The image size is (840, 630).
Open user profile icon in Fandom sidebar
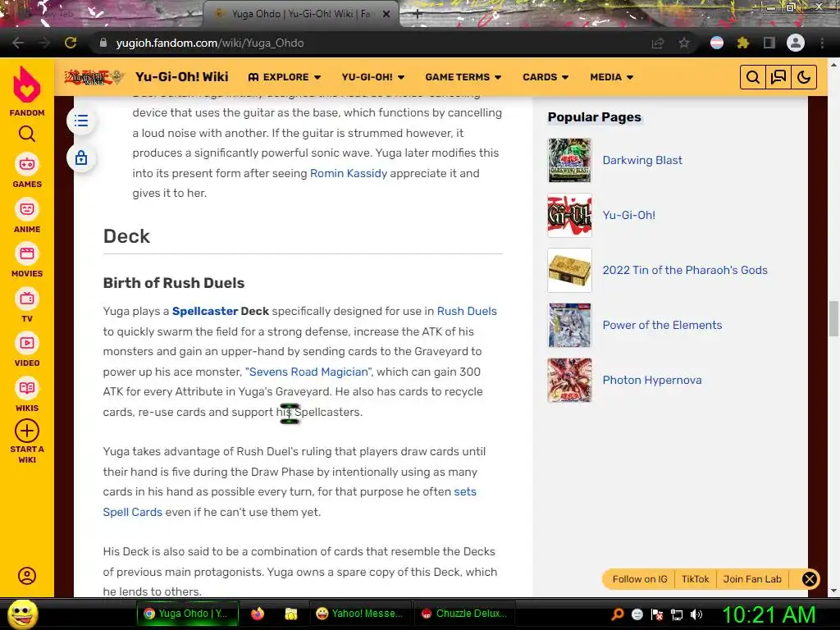pos(27,576)
